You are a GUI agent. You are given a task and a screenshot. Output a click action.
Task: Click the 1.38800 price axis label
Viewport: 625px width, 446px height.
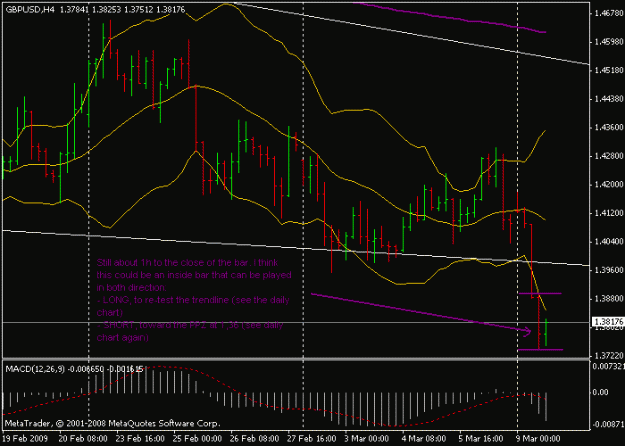click(x=609, y=299)
